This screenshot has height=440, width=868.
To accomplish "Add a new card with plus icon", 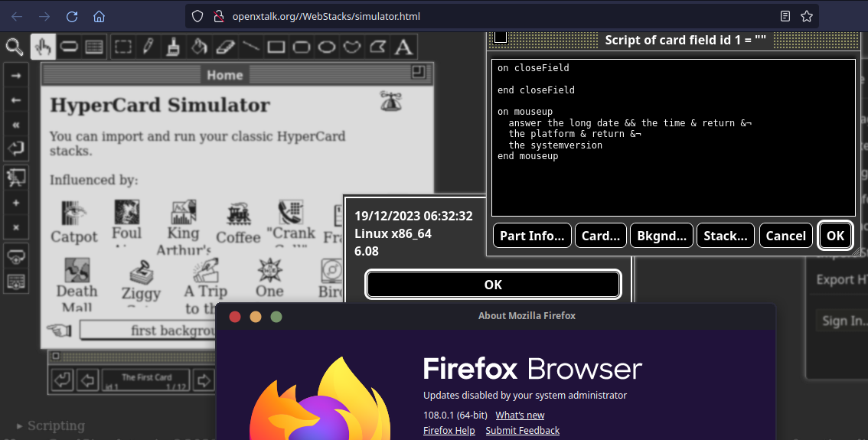I will (x=15, y=203).
